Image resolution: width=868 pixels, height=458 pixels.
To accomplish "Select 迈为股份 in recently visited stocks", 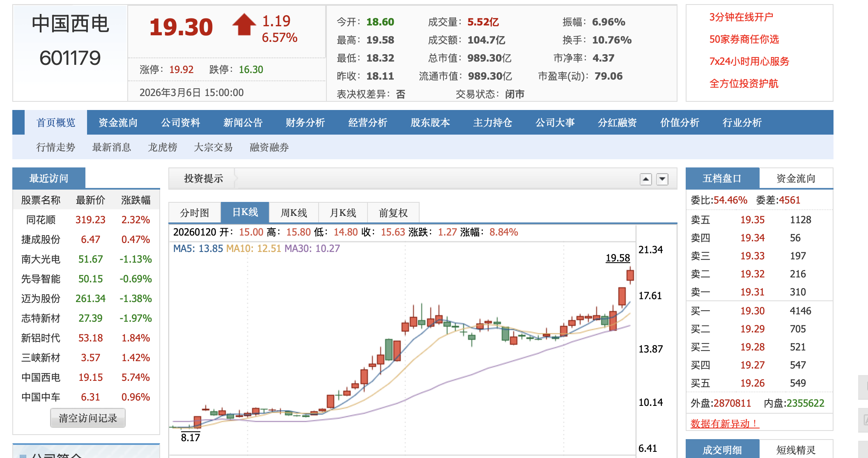I will click(41, 298).
